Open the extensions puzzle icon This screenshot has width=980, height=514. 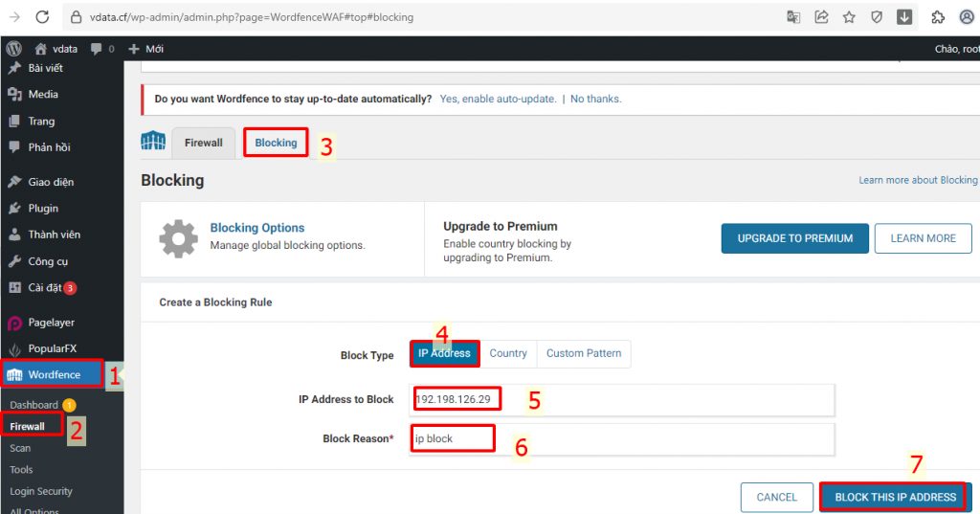pyautogui.click(x=938, y=17)
